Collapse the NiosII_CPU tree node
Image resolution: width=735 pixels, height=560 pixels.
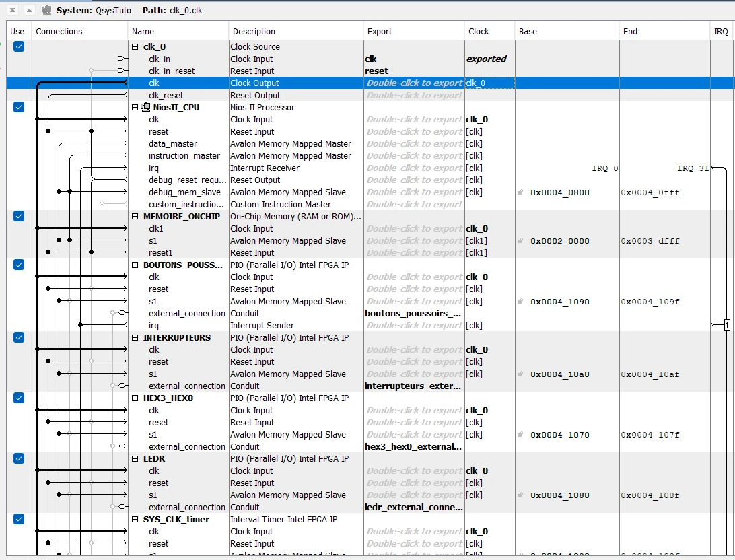pos(135,107)
